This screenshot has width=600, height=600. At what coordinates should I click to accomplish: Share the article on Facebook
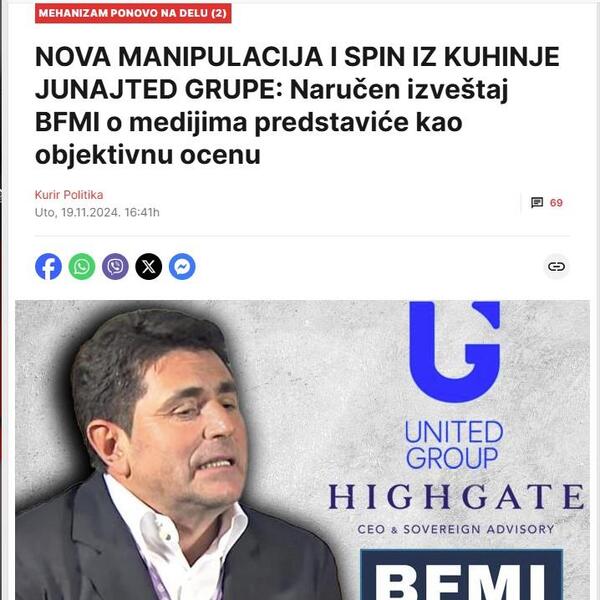point(48,266)
